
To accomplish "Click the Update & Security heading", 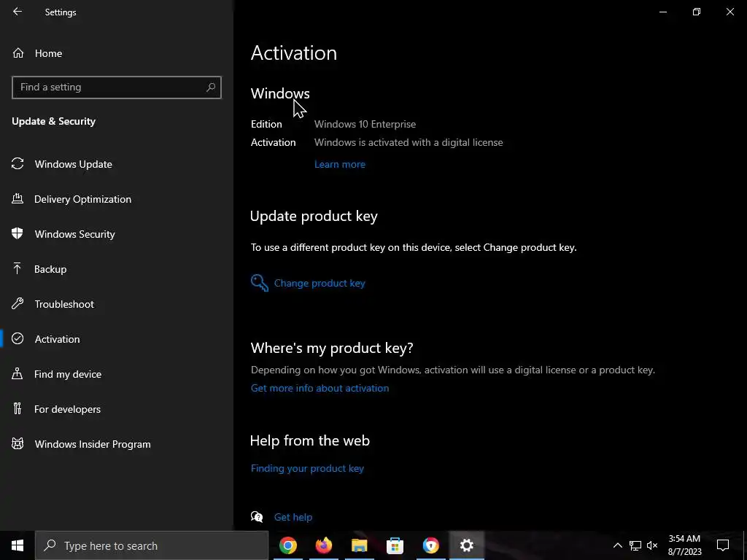I will (x=53, y=122).
